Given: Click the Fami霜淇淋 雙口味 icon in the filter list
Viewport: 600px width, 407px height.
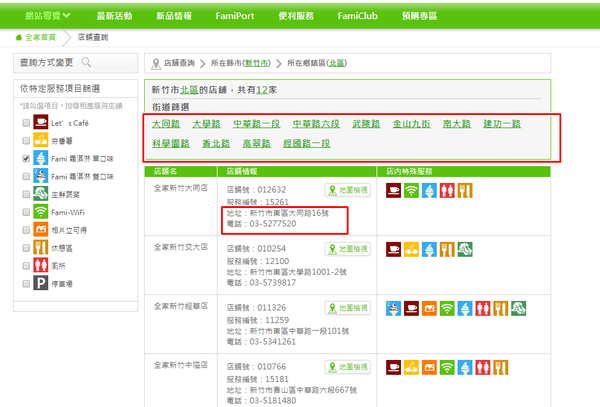Looking at the screenshot, I should point(41,176).
